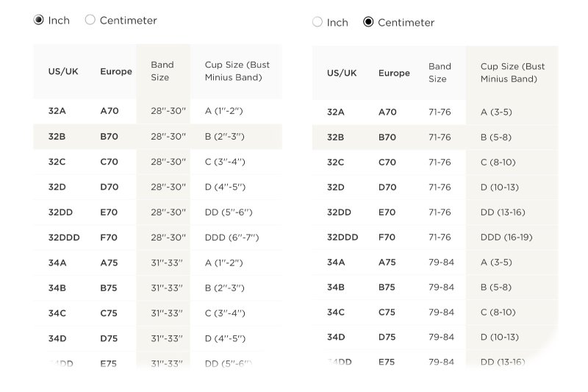The width and height of the screenshot is (588, 392).
Task: Select the highlighted 32B row in inch table
Action: pyautogui.click(x=157, y=137)
